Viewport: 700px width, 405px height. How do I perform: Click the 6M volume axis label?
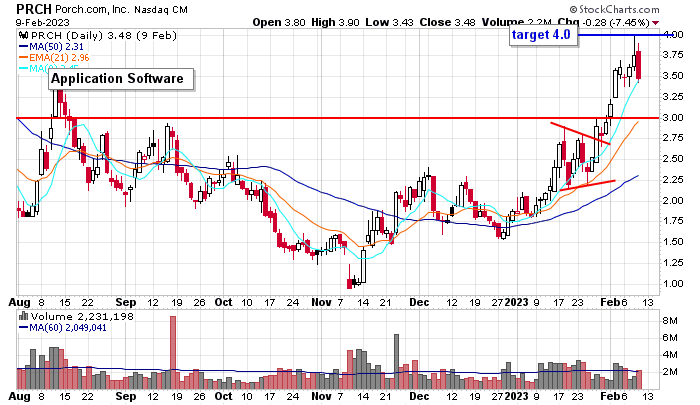[x=670, y=338]
